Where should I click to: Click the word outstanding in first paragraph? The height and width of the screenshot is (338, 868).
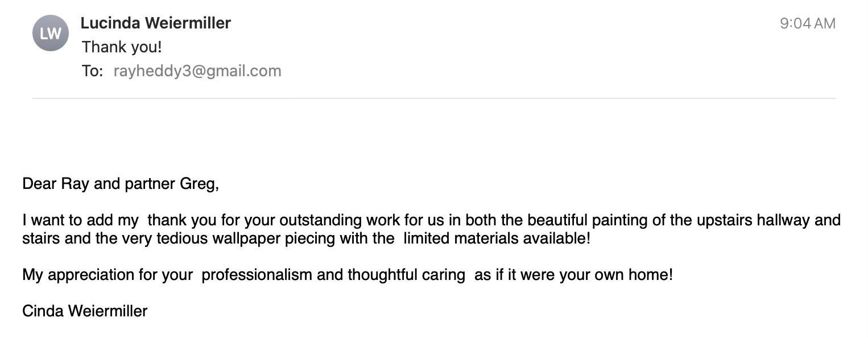pyautogui.click(x=320, y=220)
